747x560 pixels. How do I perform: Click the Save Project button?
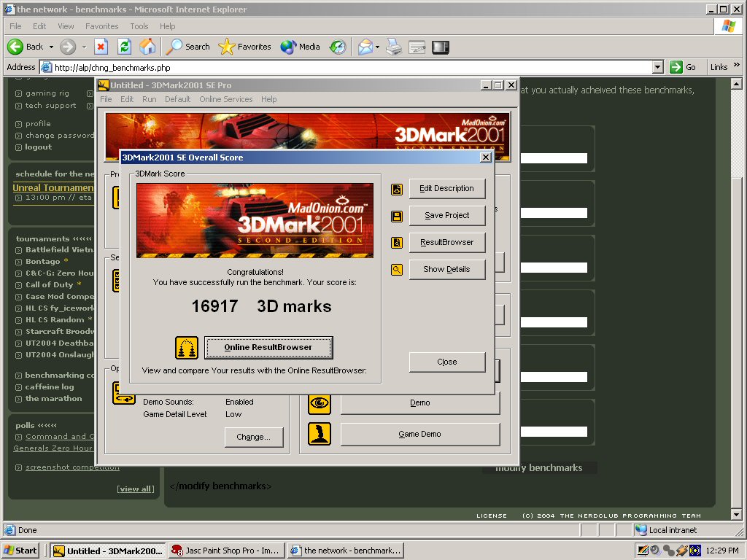pos(447,216)
